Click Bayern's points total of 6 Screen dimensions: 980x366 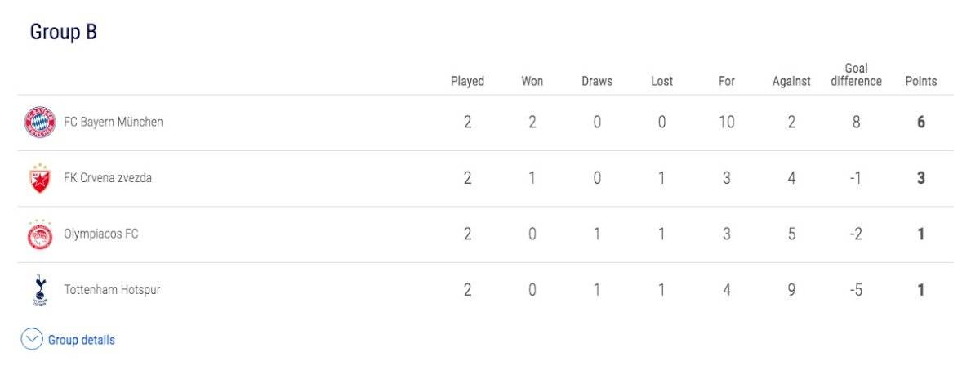click(921, 123)
